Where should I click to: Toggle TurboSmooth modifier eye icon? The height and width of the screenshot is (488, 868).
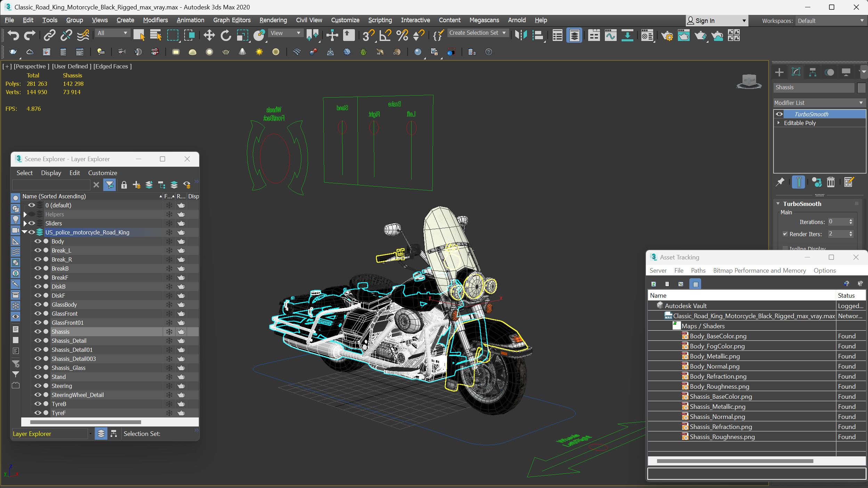click(780, 114)
